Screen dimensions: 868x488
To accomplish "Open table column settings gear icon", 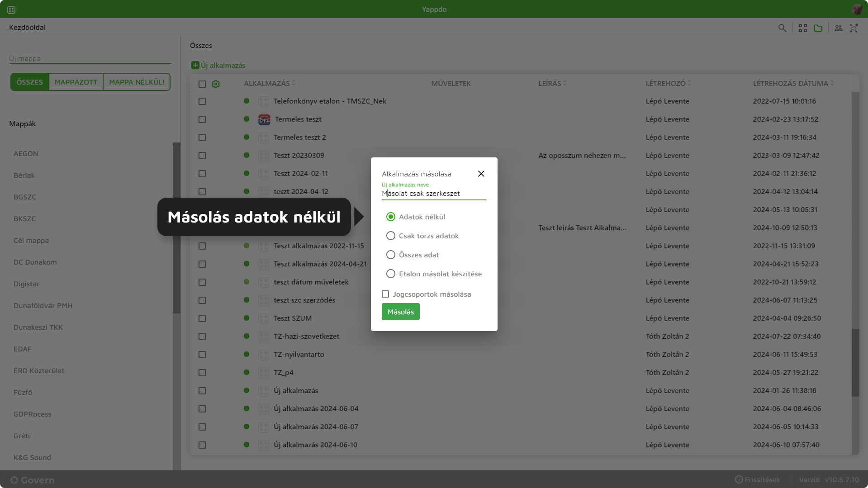I will click(216, 84).
